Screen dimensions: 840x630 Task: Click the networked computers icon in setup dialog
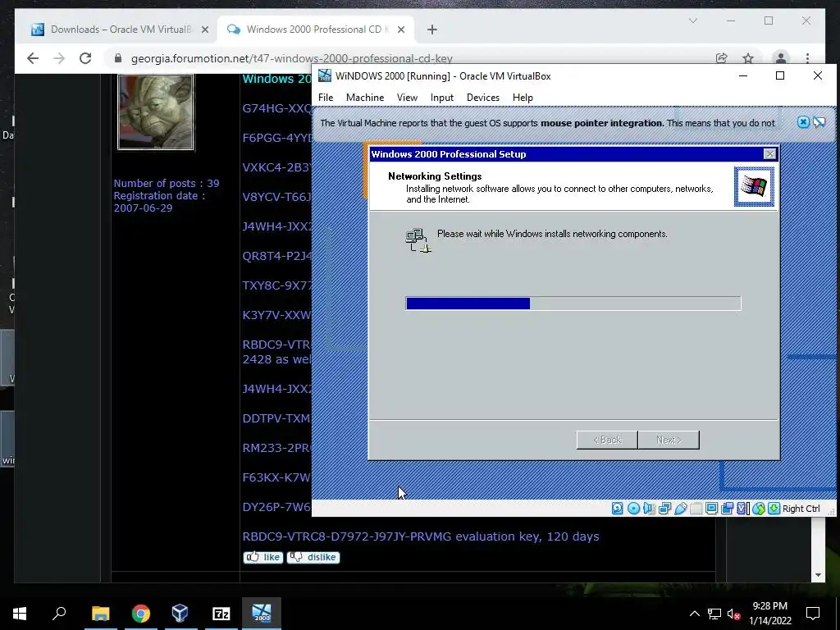pos(418,240)
